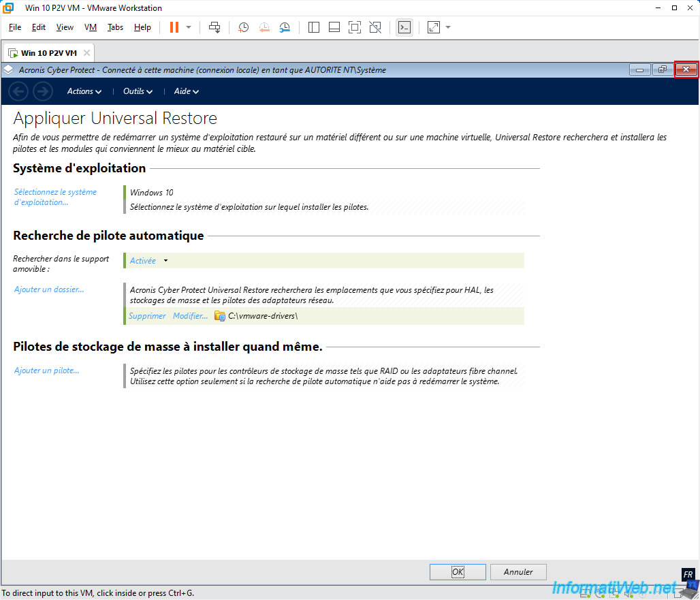Close the Win 10 P2V VM tab

[x=86, y=52]
